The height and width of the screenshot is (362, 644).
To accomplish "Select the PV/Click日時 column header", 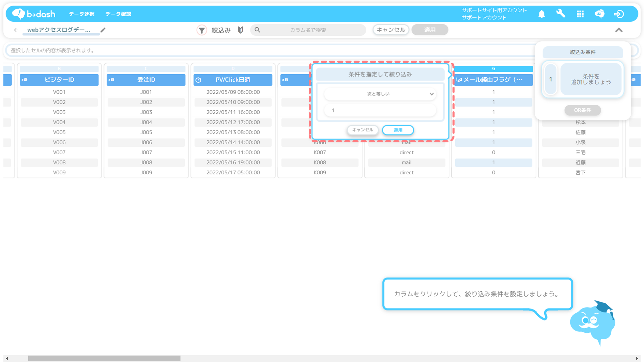I will [x=233, y=80].
